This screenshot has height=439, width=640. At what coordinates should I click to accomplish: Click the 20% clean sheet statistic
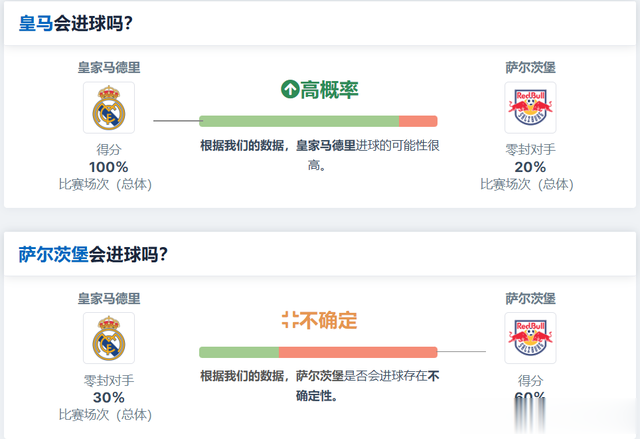[x=530, y=167]
